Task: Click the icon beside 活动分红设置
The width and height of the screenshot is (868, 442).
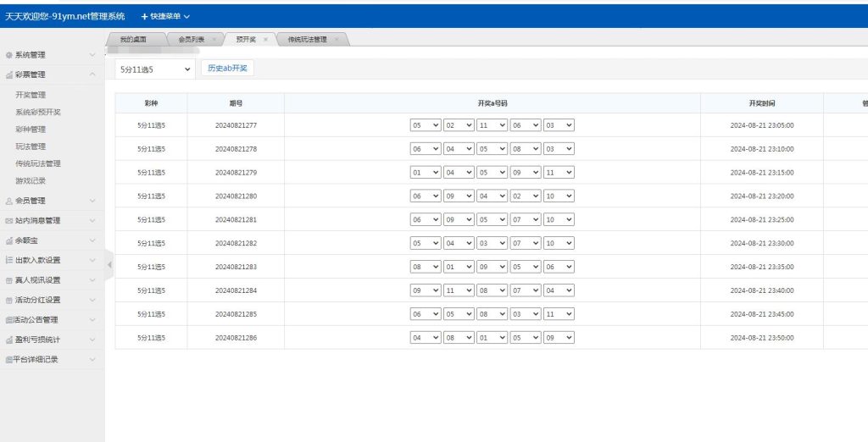Action: point(8,301)
